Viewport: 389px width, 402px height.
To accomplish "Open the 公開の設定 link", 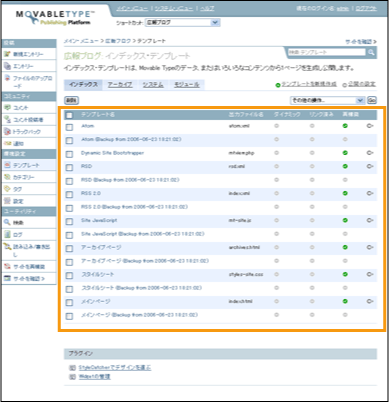I will tap(362, 84).
